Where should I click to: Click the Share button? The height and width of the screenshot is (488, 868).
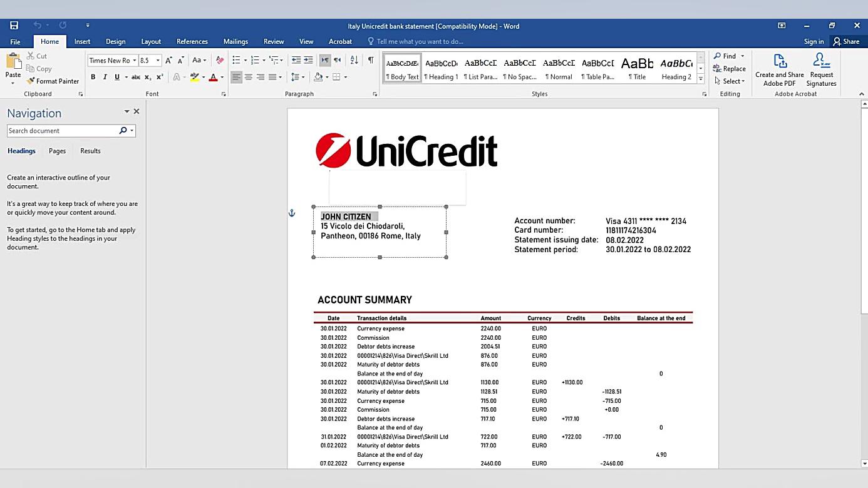[846, 41]
